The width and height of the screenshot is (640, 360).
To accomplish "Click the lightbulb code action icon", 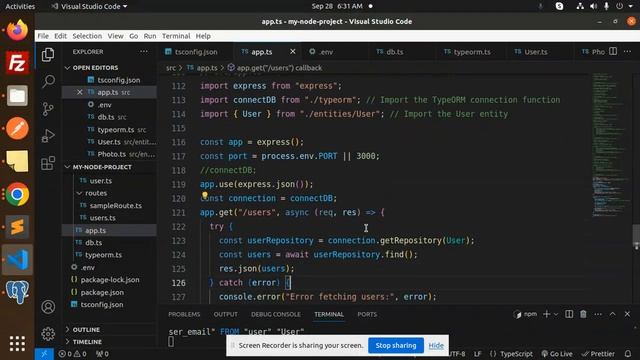I will (204, 196).
